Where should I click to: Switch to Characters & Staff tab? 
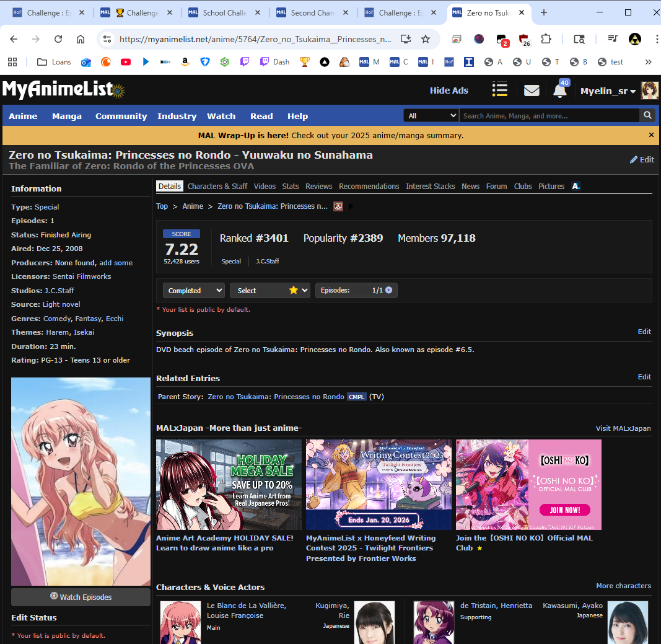(217, 187)
